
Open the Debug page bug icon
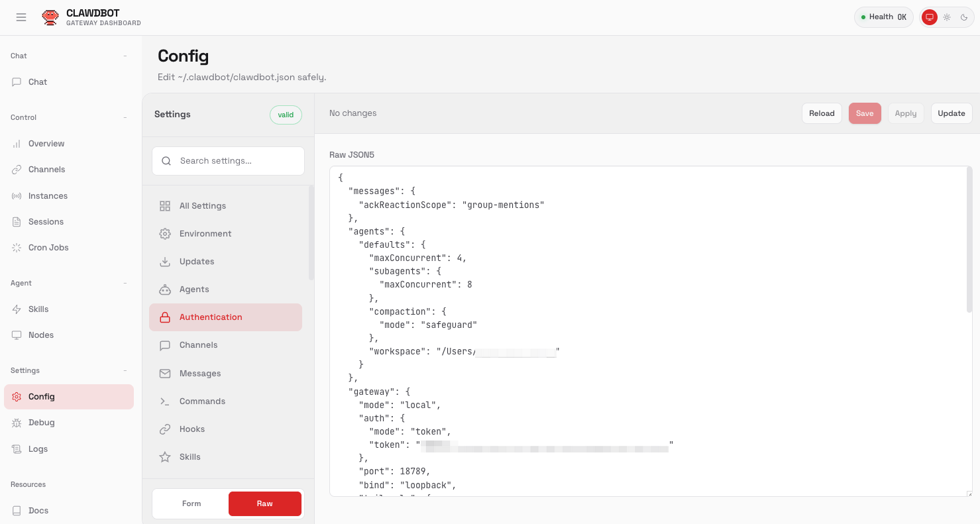(17, 423)
